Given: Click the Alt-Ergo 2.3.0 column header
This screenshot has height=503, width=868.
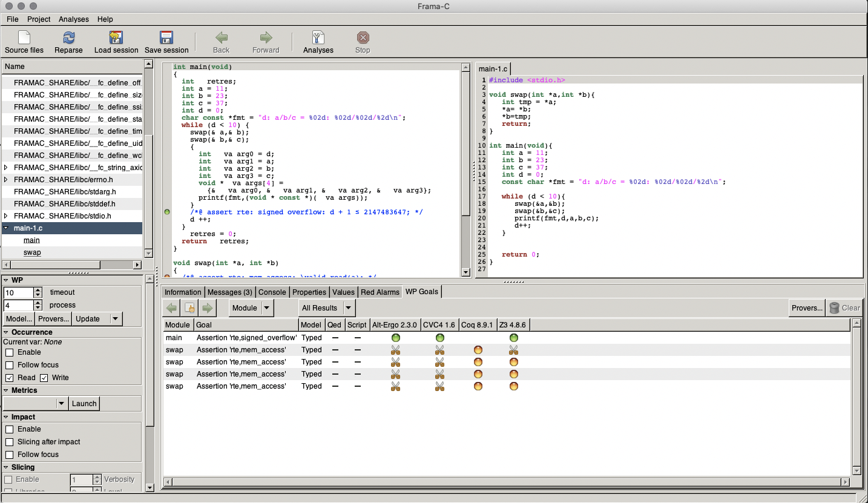Looking at the screenshot, I should [x=395, y=325].
